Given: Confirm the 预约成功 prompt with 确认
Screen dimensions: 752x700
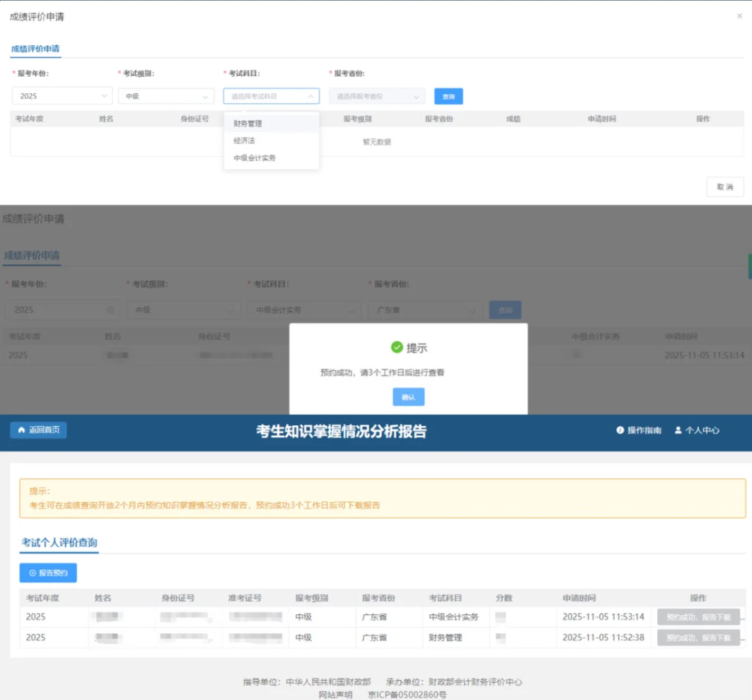Looking at the screenshot, I should point(408,397).
